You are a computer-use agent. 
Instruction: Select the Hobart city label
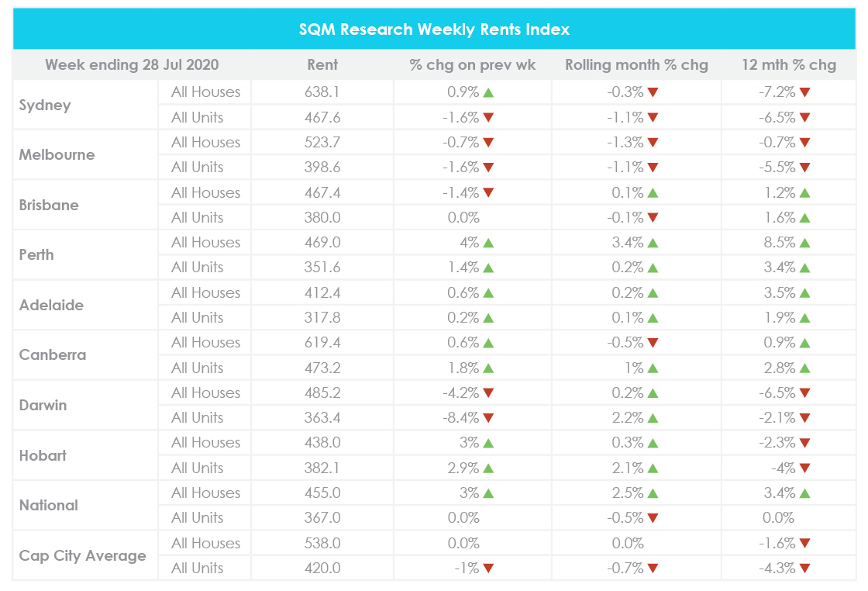point(43,455)
